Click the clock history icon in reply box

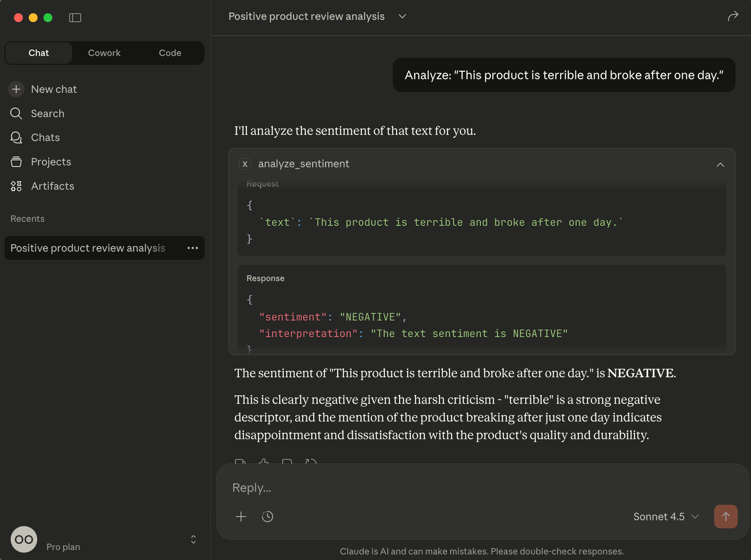[x=268, y=517]
